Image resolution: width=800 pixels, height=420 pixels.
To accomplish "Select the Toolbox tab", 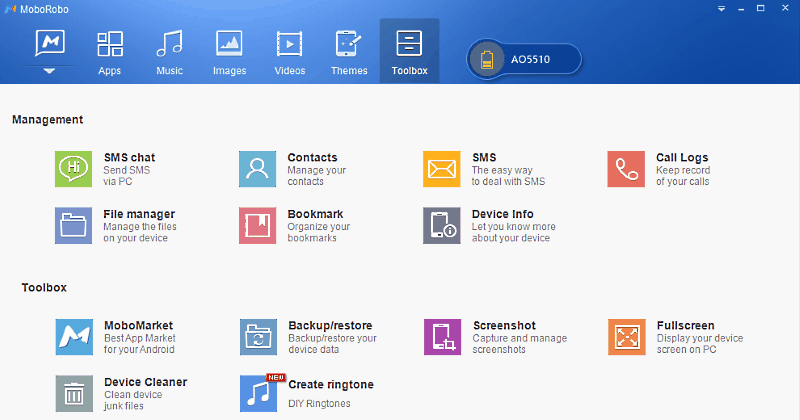I will point(410,52).
